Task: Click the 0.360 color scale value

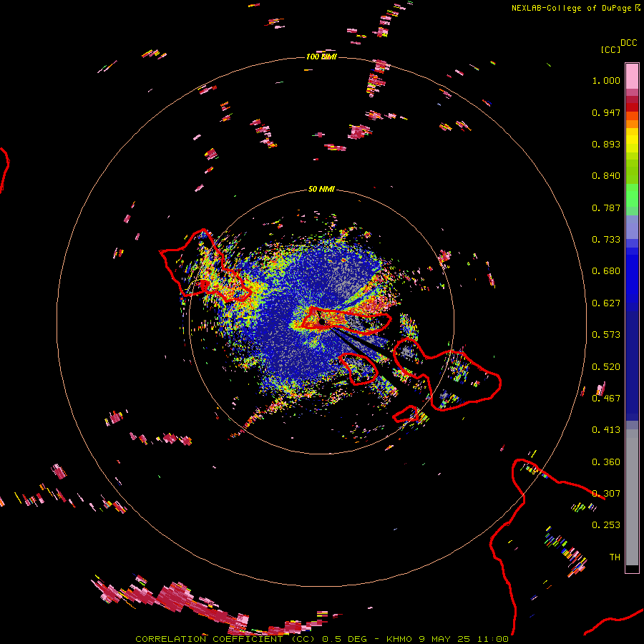Action: tap(606, 462)
